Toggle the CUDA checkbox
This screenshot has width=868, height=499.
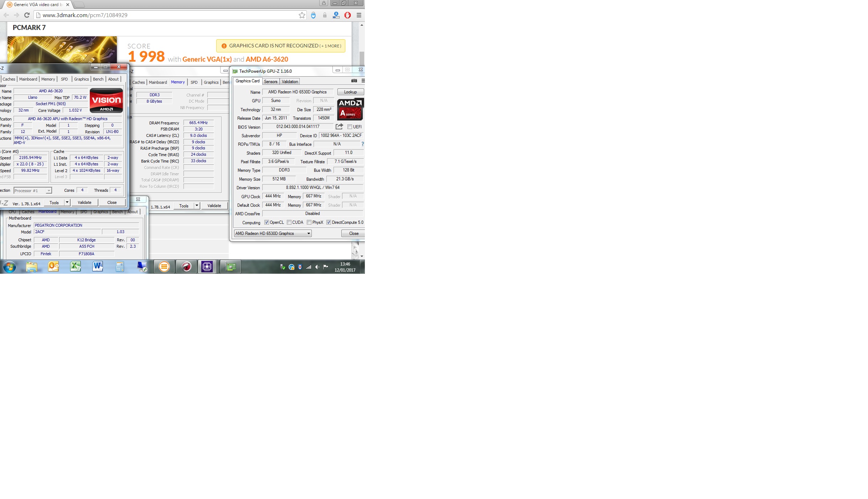[289, 222]
